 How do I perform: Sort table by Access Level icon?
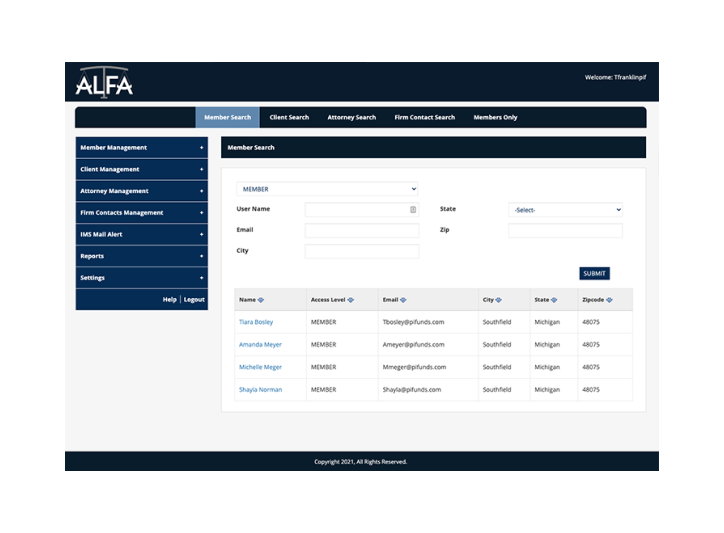(350, 300)
